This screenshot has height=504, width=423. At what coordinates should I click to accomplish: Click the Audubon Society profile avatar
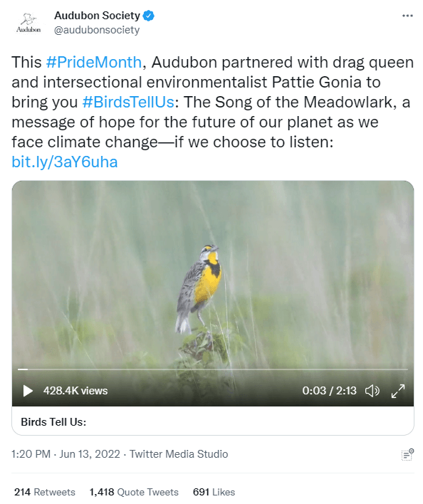click(x=28, y=23)
